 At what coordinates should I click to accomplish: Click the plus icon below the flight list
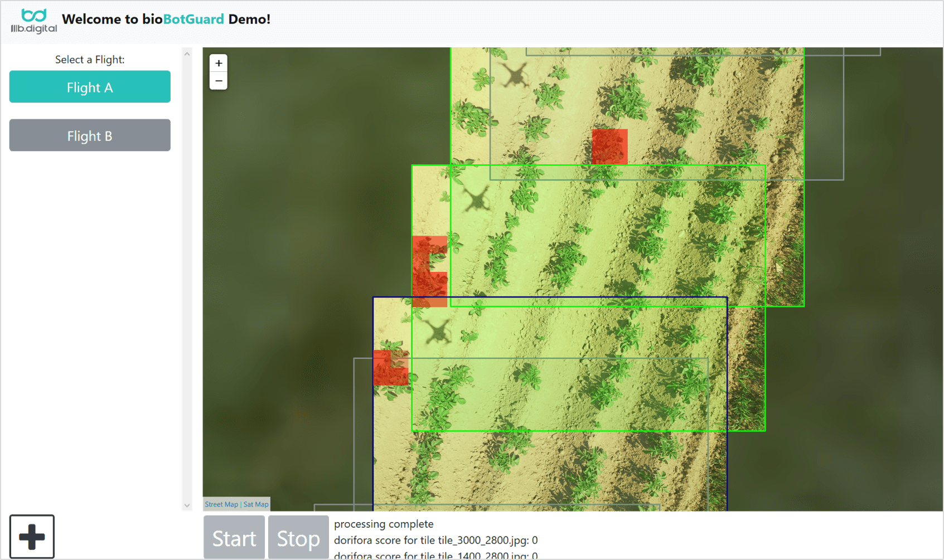32,537
